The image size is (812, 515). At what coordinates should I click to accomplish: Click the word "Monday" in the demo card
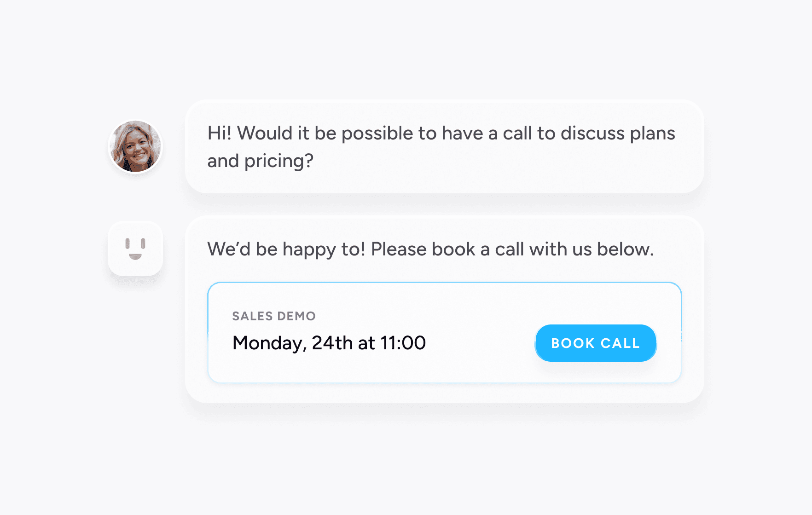pos(267,343)
